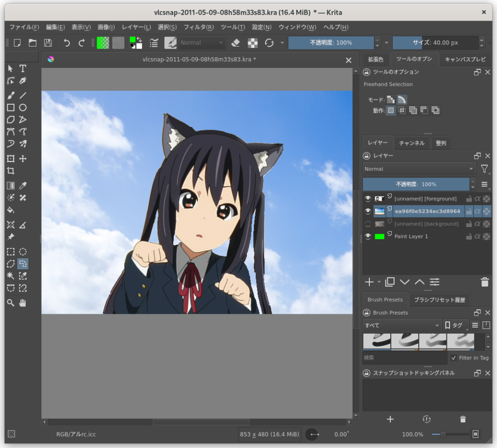Delete the selected layer with trash icon
Image resolution: width=497 pixels, height=448 pixels.
pyautogui.click(x=485, y=282)
